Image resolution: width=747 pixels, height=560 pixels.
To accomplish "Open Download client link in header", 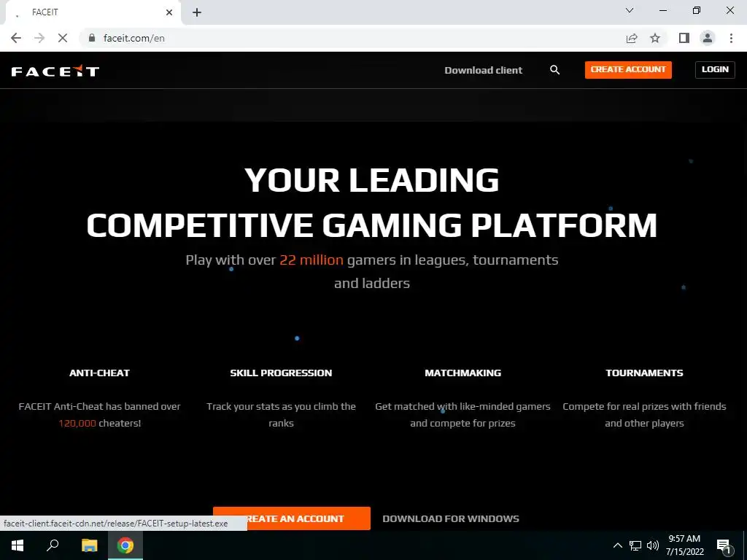I will [x=483, y=71].
